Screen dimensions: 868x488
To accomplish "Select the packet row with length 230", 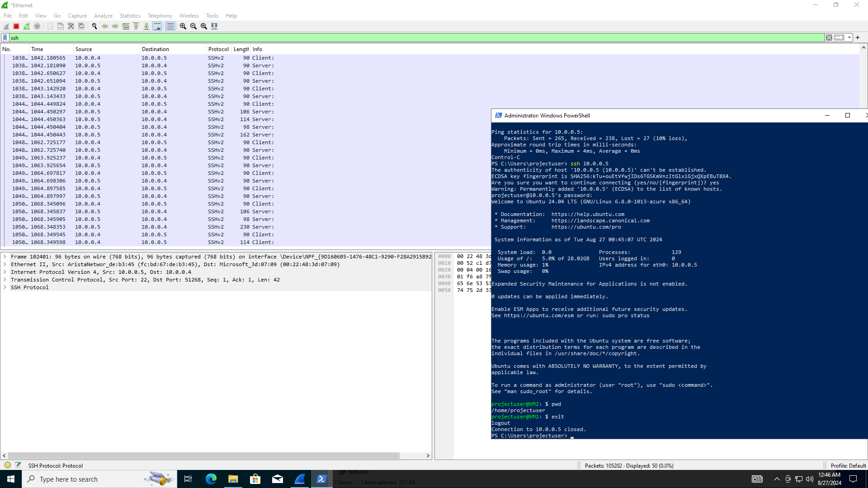I will tap(181, 227).
